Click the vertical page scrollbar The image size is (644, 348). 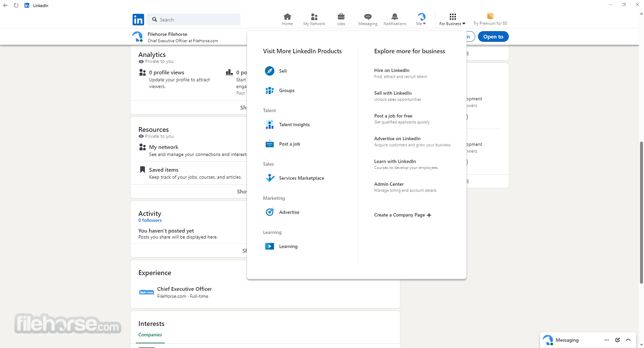[x=641, y=213]
